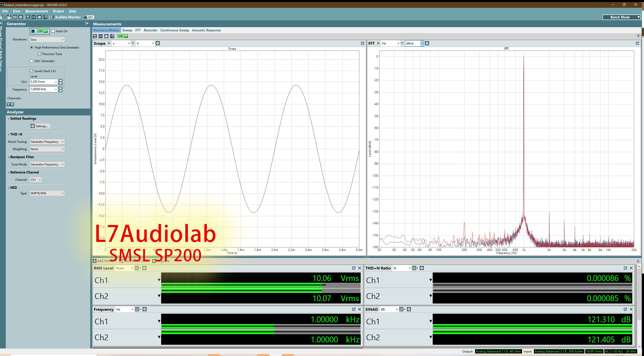Image resolution: width=644 pixels, height=356 pixels.
Task: Click signal path arrows icon in main toolbar
Action: pyautogui.click(x=28, y=17)
